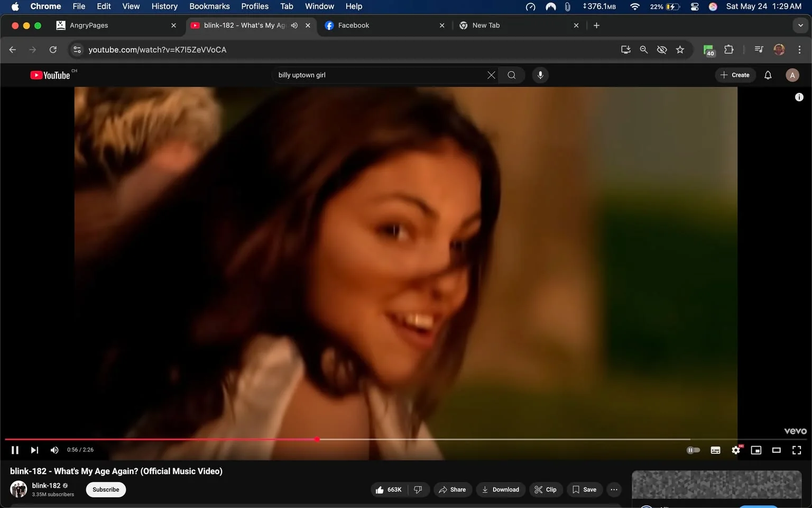Download the video
This screenshot has width=812, height=508.
tap(501, 489)
